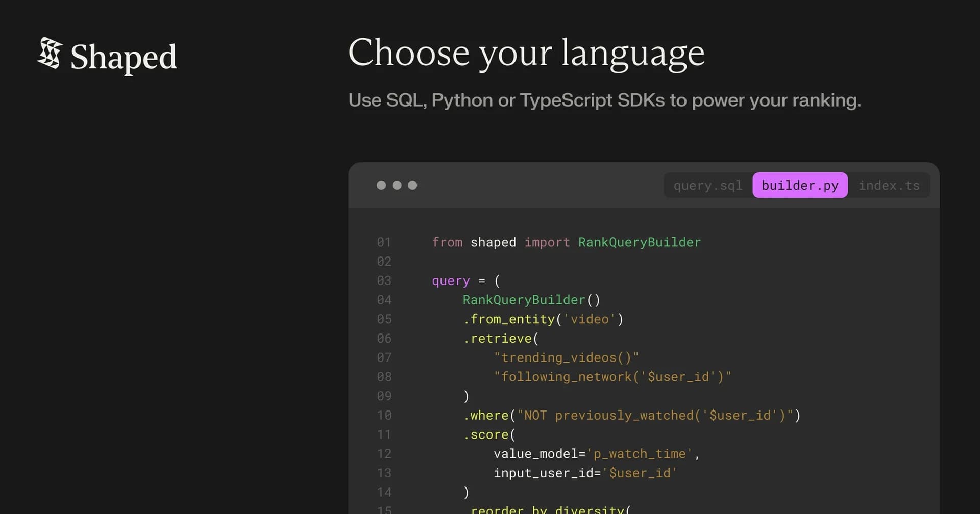Click the following_network('$user_id') string

tap(612, 377)
